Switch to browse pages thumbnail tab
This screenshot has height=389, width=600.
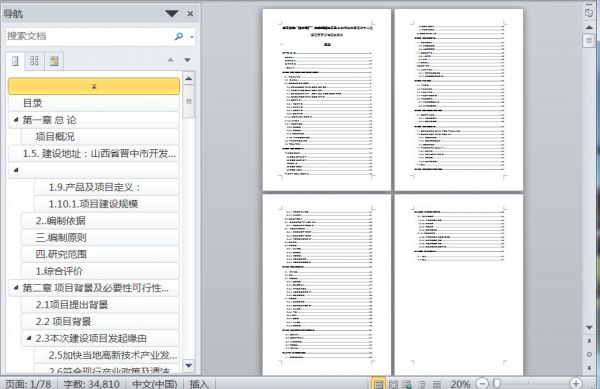pos(34,61)
